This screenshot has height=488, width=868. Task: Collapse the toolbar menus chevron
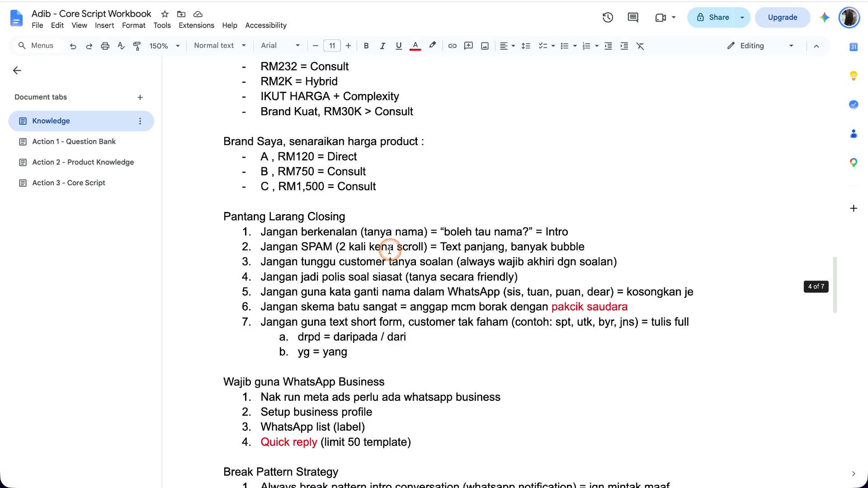click(816, 46)
